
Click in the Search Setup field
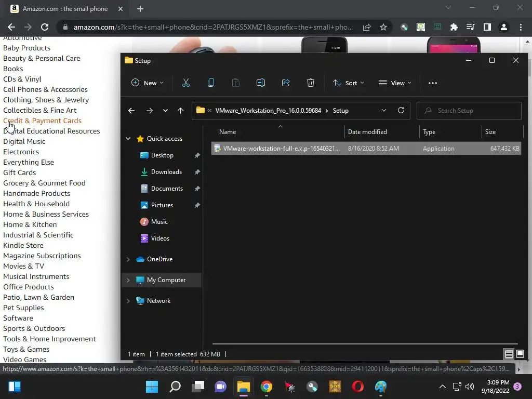[x=469, y=111]
